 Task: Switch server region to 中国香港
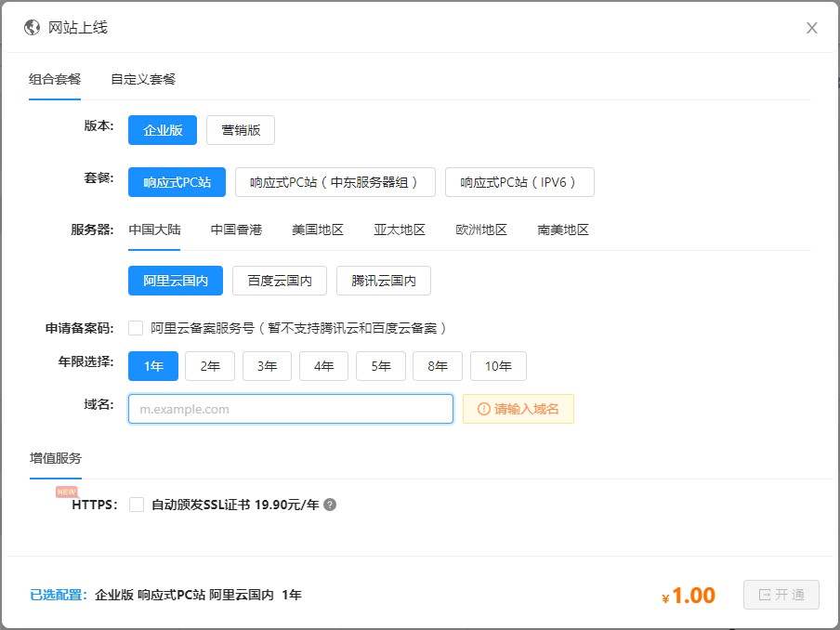(236, 230)
